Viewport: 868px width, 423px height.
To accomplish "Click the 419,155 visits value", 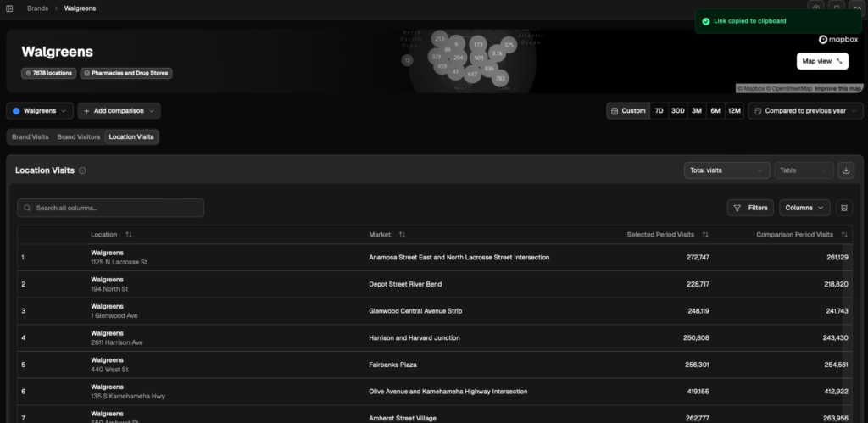I will click(x=698, y=392).
